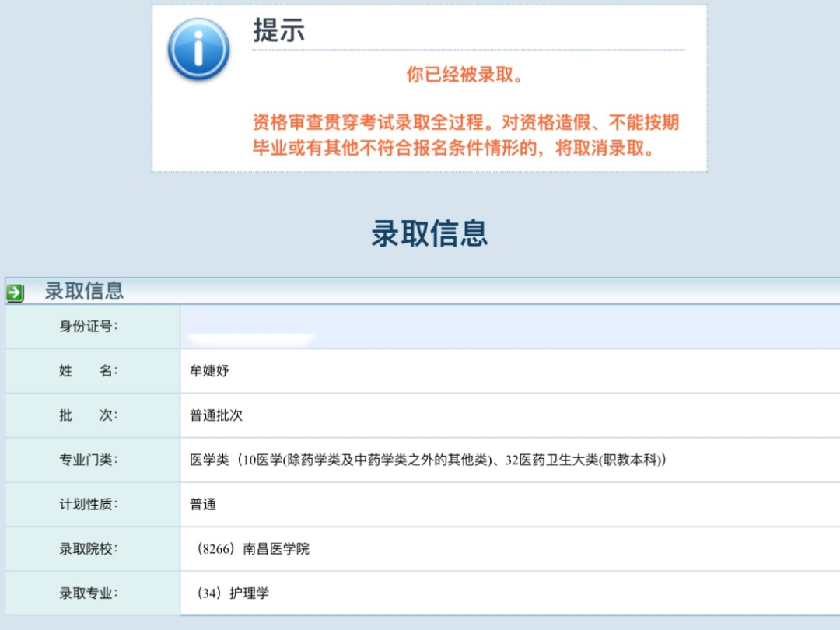This screenshot has height=630, width=840.
Task: Click the green arrow icon beside 录取信息
Action: (x=15, y=292)
